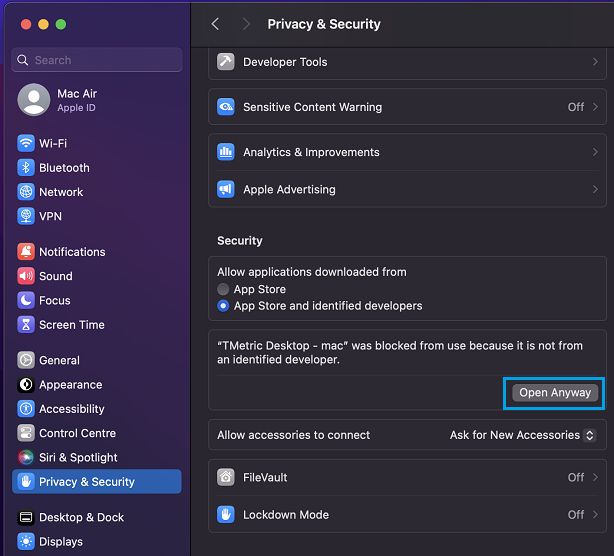
Task: Open FileVault row chevron
Action: [595, 477]
